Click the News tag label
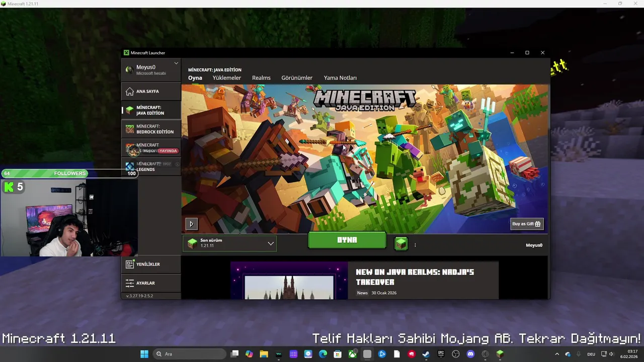 362,293
